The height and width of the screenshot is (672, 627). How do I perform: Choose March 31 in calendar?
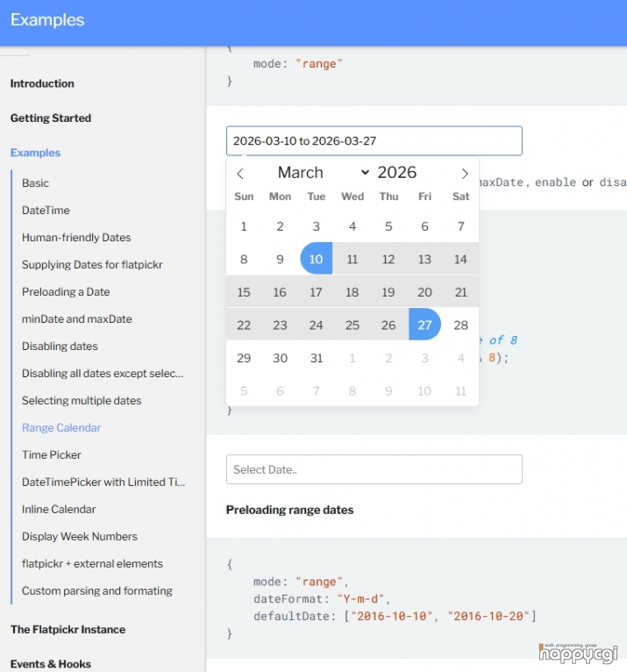[x=317, y=358]
